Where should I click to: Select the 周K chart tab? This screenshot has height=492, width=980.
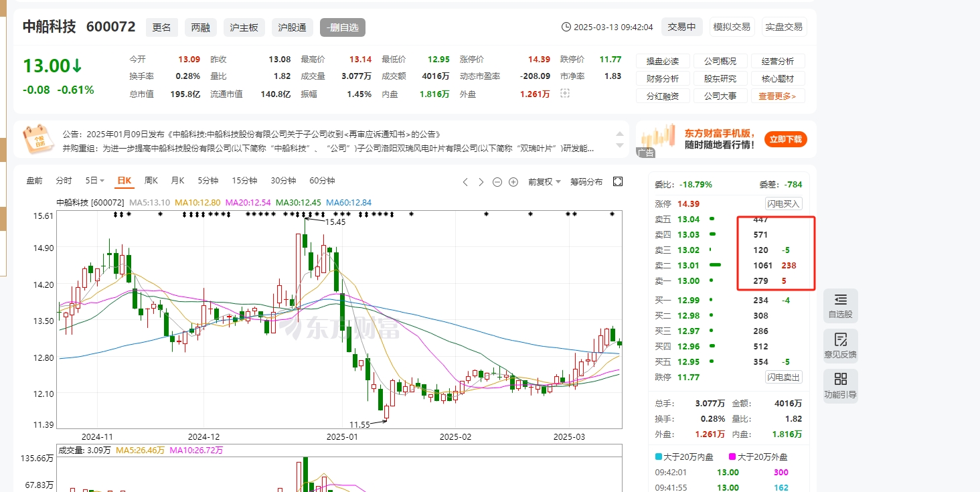151,181
